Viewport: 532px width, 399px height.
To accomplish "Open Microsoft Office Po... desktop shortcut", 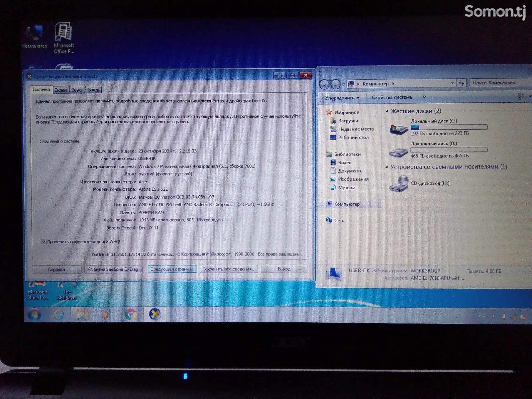I will (37, 291).
